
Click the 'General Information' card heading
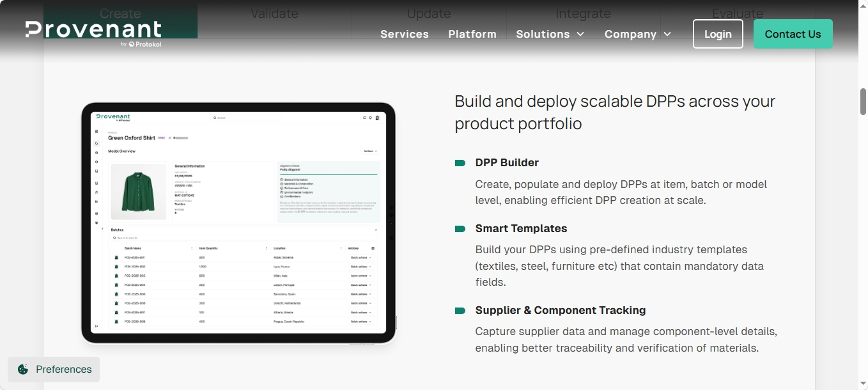[x=190, y=166]
